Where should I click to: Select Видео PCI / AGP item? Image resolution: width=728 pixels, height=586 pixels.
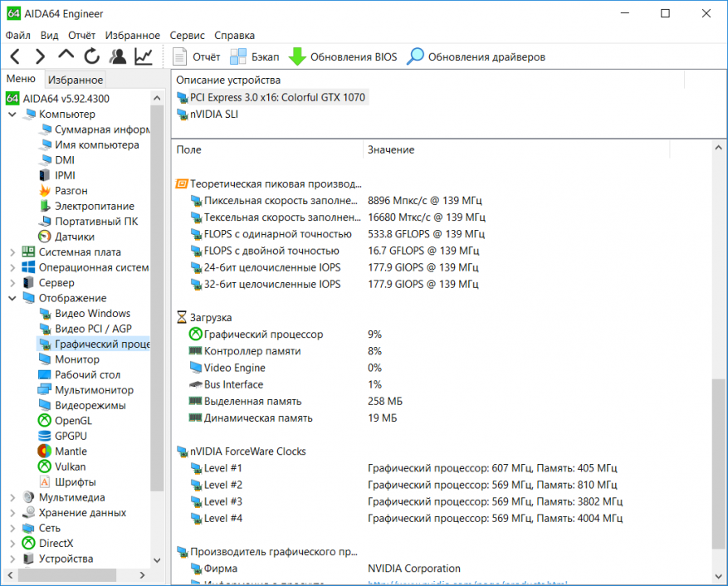click(86, 329)
